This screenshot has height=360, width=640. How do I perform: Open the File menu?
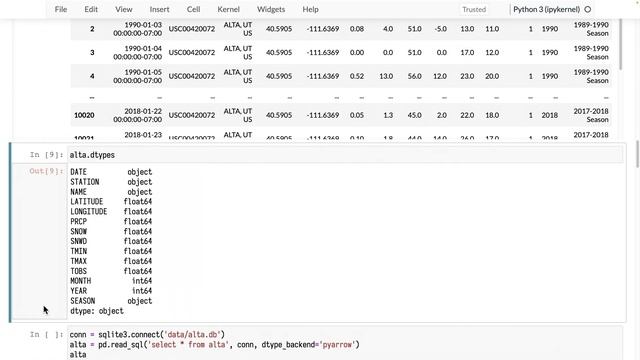(x=61, y=9)
